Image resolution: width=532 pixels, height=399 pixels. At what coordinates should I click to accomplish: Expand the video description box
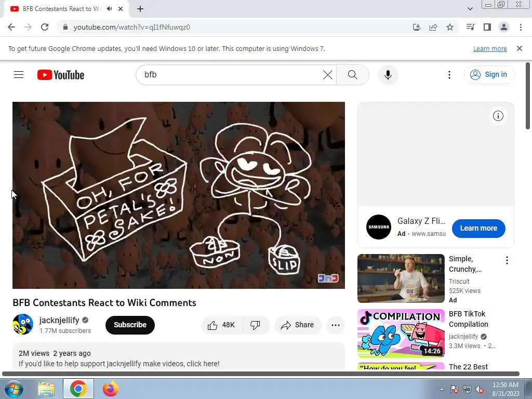(x=179, y=356)
